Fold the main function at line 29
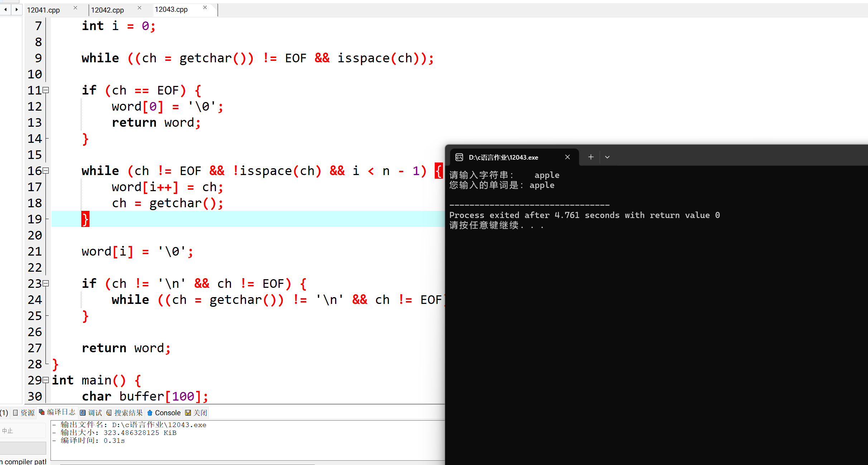868x465 pixels. 46,380
